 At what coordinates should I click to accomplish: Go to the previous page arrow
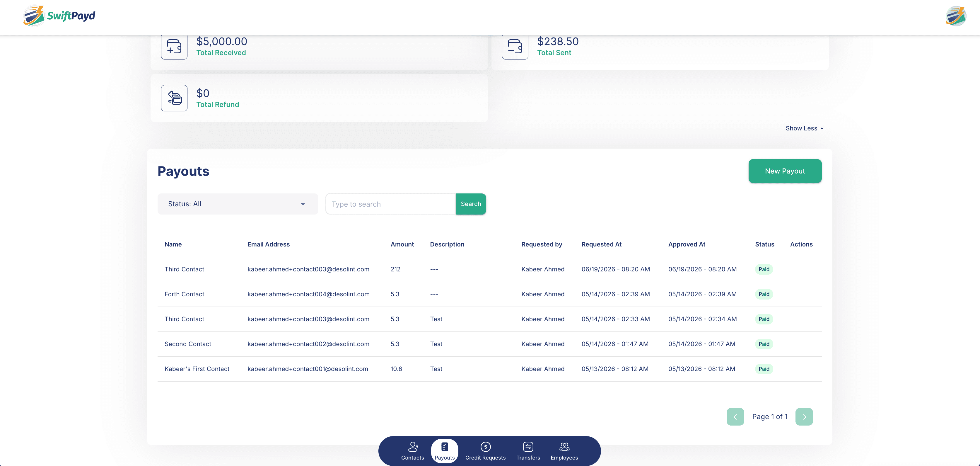pyautogui.click(x=735, y=416)
